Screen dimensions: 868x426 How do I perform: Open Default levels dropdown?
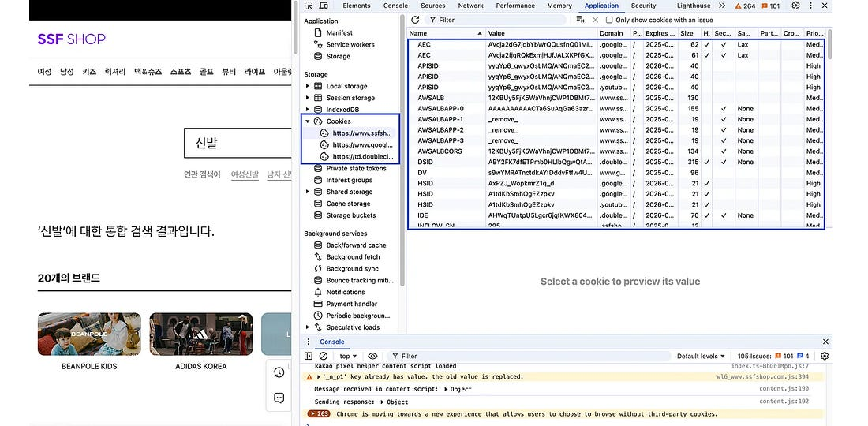click(701, 357)
